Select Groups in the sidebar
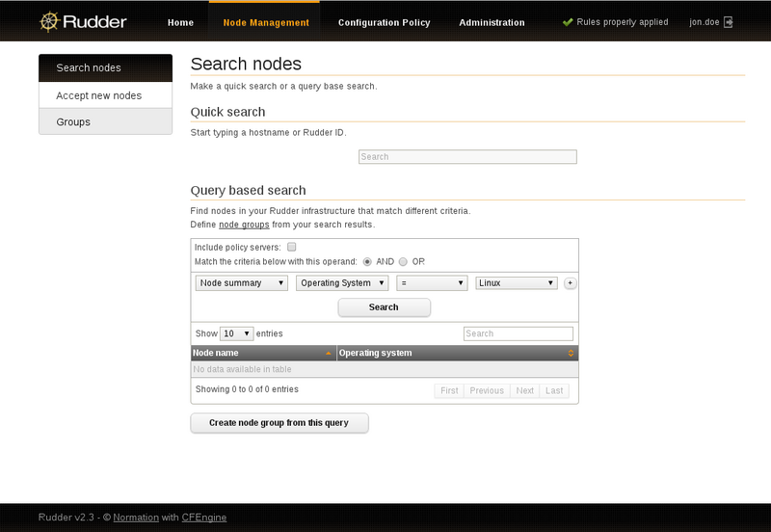 point(106,122)
